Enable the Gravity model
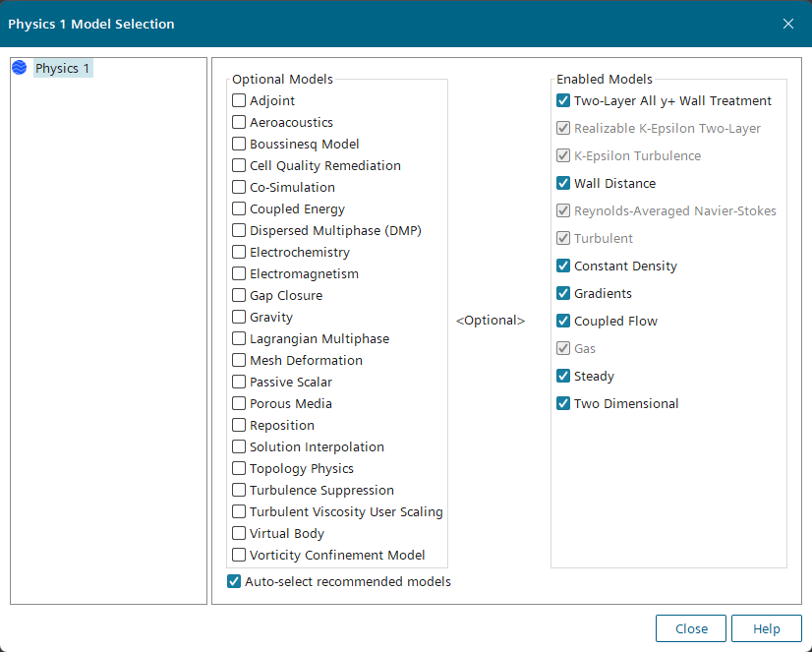This screenshot has width=812, height=652. click(x=239, y=317)
